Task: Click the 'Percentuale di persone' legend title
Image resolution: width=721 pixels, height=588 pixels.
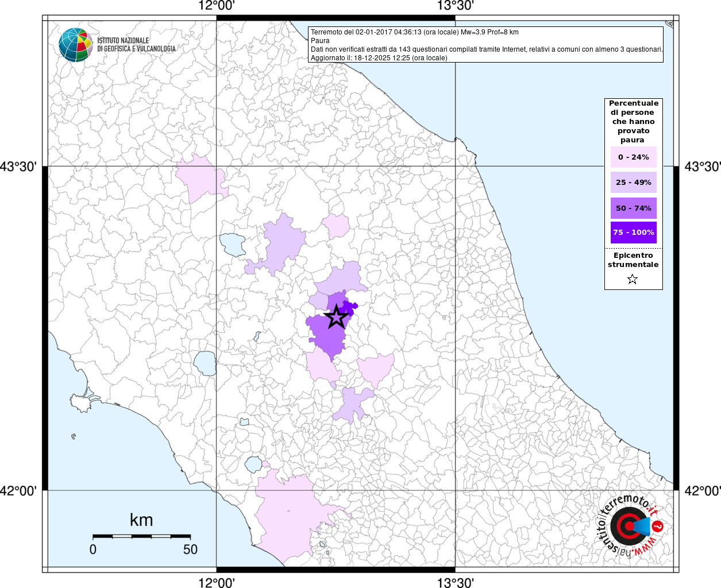Action: pos(633,121)
